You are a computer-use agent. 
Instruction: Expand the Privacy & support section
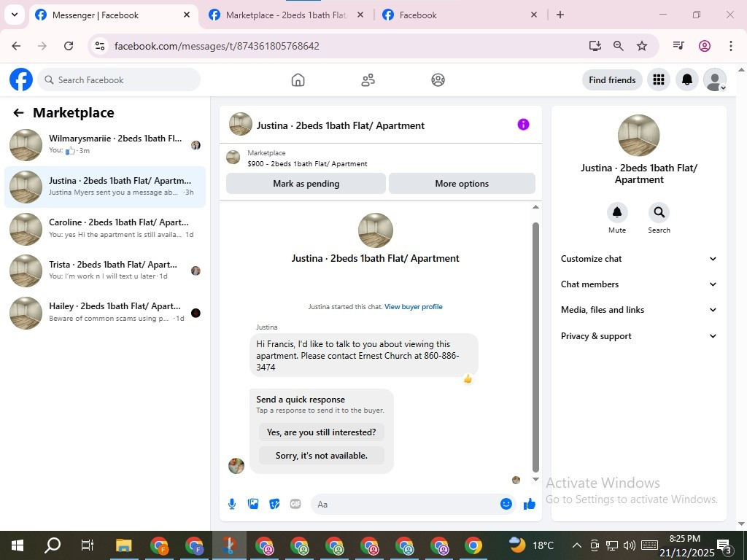point(639,336)
